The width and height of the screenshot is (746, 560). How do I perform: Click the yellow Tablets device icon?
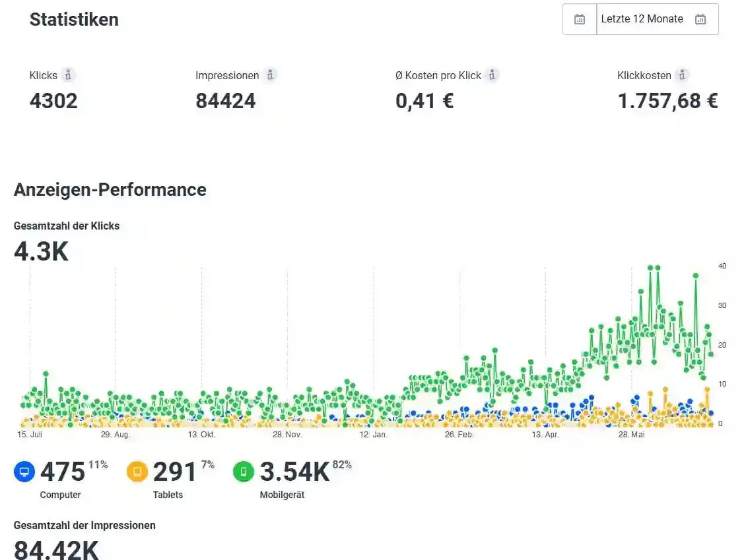tap(137, 472)
